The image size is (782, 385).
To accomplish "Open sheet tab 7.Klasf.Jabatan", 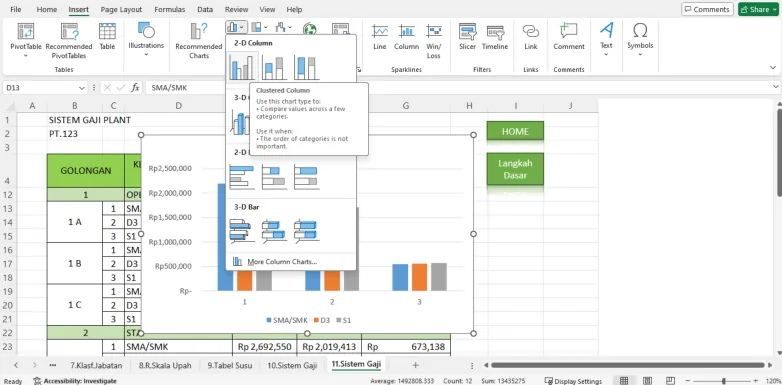I will (x=96, y=365).
